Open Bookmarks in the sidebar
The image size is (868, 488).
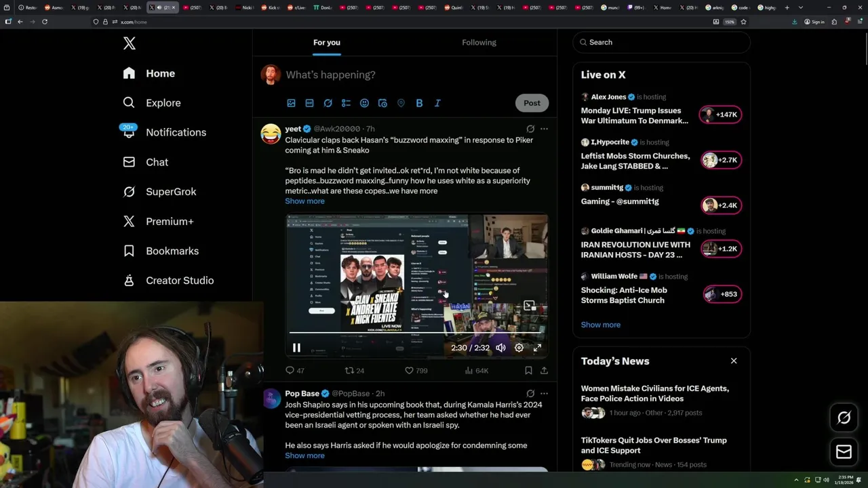161,251
